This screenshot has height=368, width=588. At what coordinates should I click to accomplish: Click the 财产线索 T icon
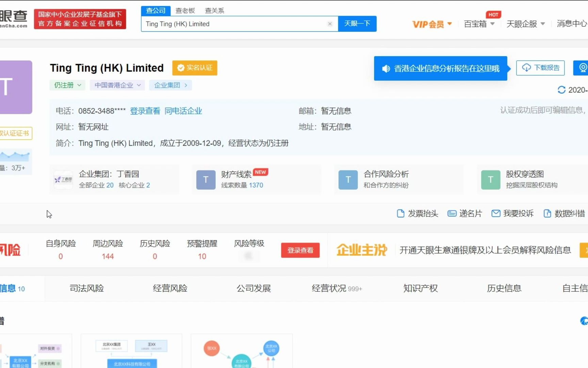point(206,180)
